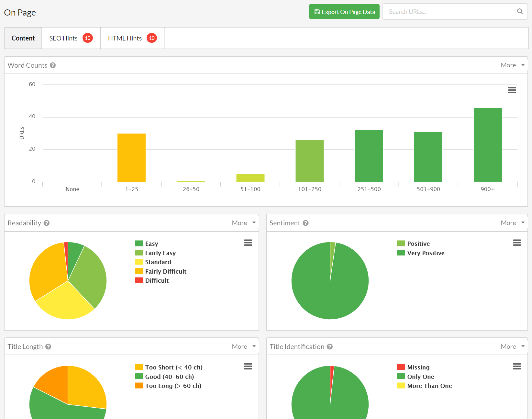This screenshot has width=532, height=419.
Task: Toggle Too Short (< 40 ch) legend item
Action: pyautogui.click(x=169, y=367)
